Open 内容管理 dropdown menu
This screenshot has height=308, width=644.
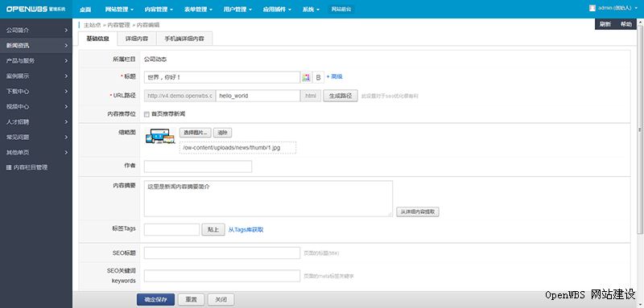pyautogui.click(x=159, y=10)
